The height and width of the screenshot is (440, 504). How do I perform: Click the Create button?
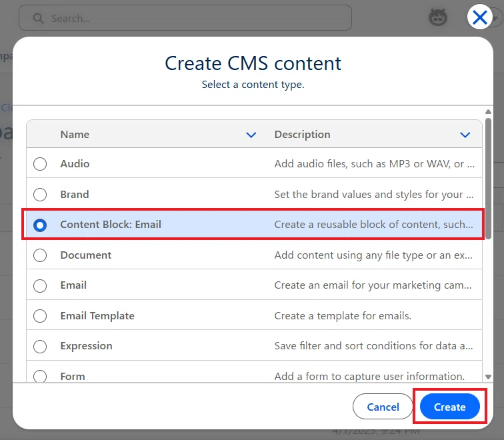tap(450, 407)
